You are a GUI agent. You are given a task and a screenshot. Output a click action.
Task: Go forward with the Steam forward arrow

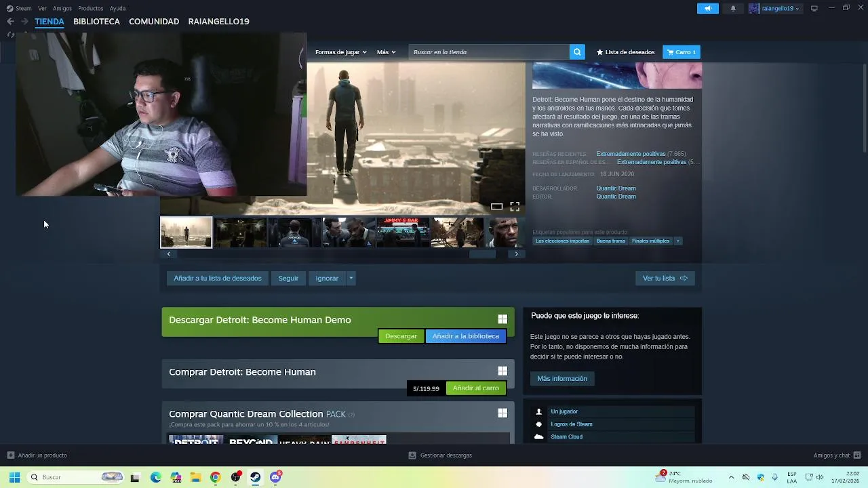pyautogui.click(x=24, y=22)
